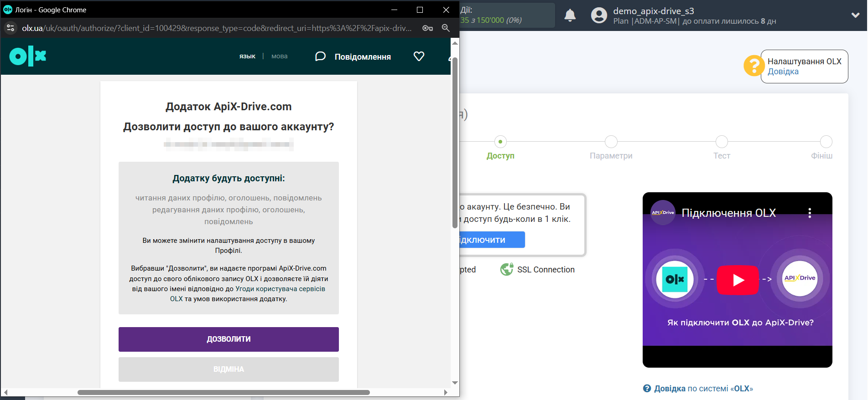This screenshot has width=868, height=400.
Task: Click the popup vertical scrollbar thumb
Action: point(455,142)
